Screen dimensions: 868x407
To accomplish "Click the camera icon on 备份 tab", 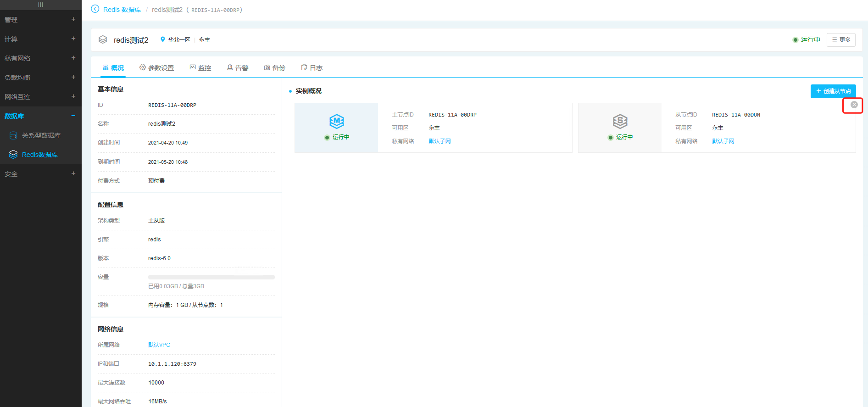I will point(267,67).
